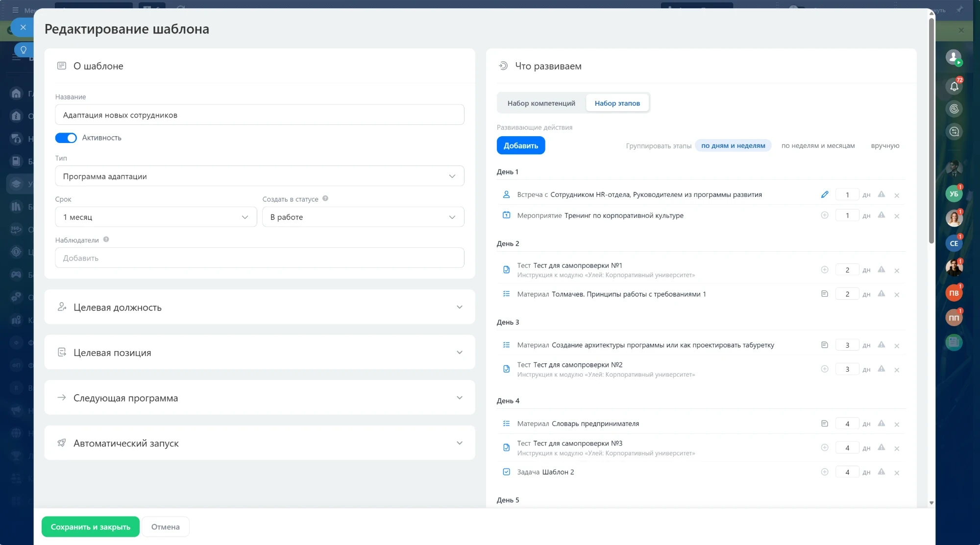This screenshot has height=545, width=980.
Task: Open help tooltip beside Создать в статусе
Action: tap(325, 198)
